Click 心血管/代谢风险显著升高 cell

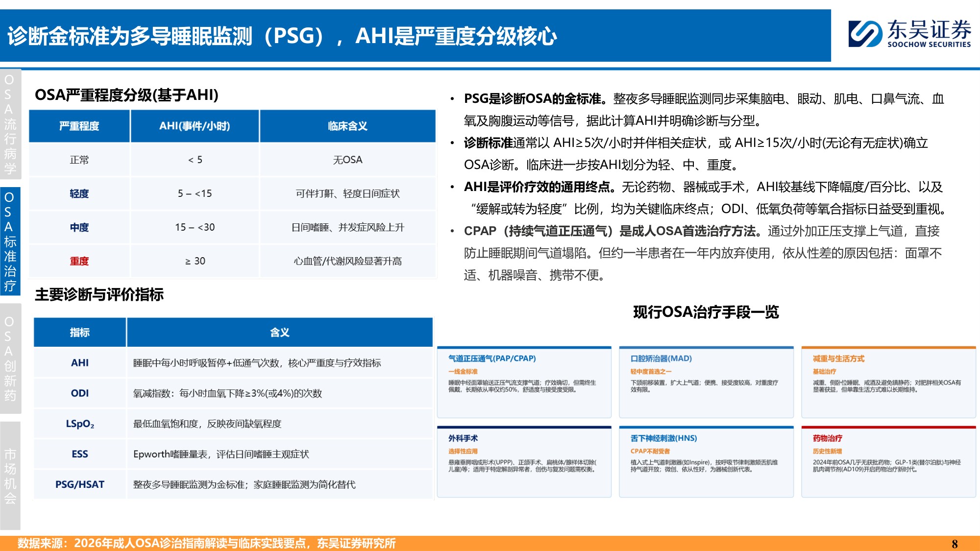[347, 261]
